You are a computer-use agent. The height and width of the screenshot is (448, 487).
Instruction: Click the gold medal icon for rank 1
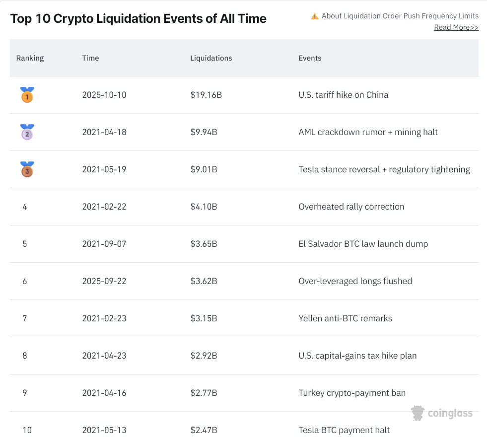[x=27, y=95]
